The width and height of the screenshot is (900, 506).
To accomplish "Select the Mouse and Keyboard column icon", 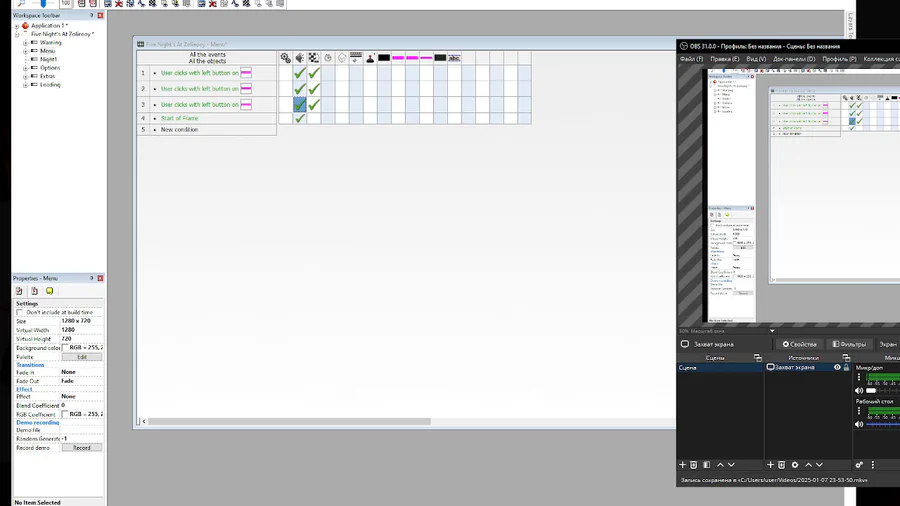I will (356, 58).
